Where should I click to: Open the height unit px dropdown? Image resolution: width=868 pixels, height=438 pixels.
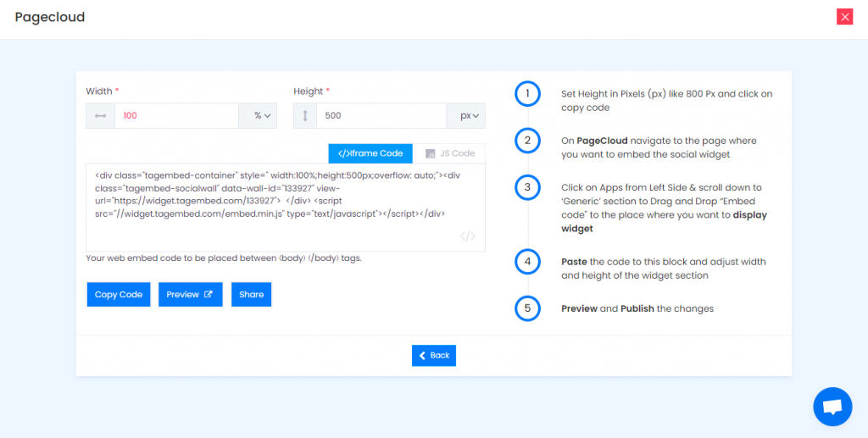click(465, 116)
